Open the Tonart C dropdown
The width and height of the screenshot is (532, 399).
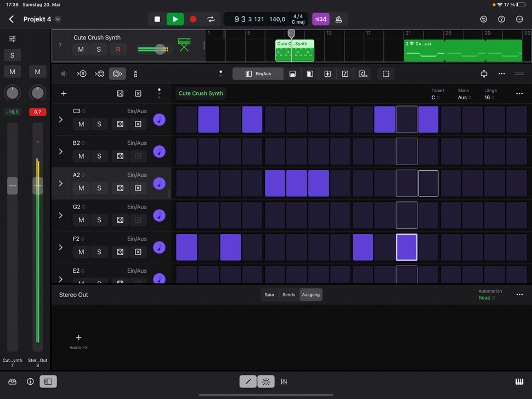(x=435, y=98)
